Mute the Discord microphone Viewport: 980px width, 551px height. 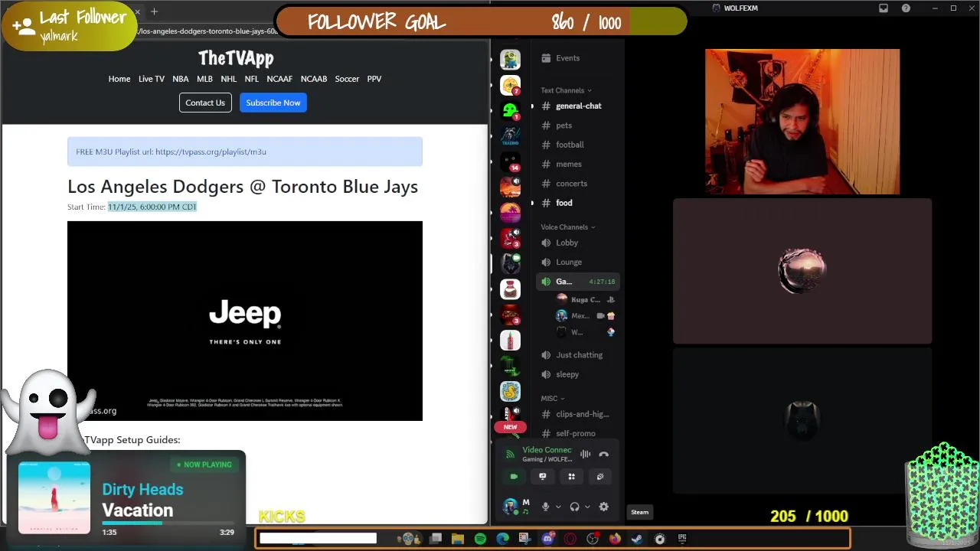[545, 507]
